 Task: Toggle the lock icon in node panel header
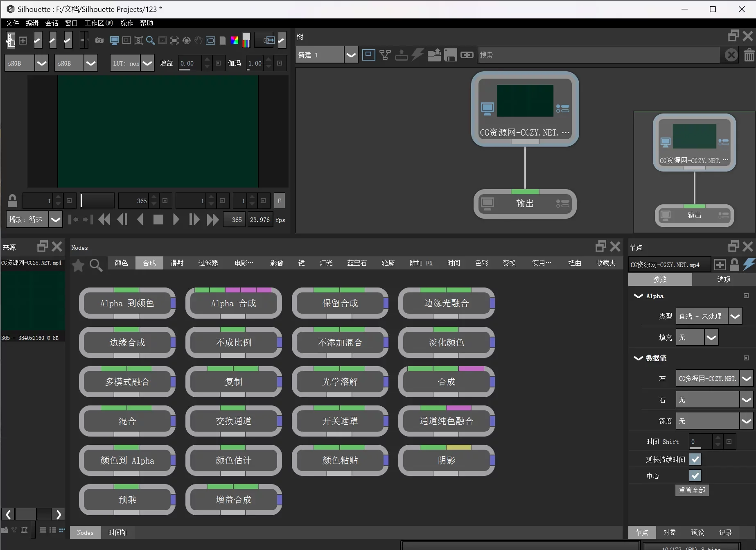[734, 265]
